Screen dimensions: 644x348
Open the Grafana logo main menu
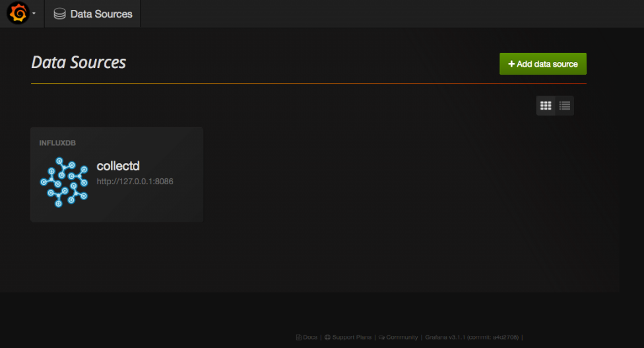click(18, 13)
